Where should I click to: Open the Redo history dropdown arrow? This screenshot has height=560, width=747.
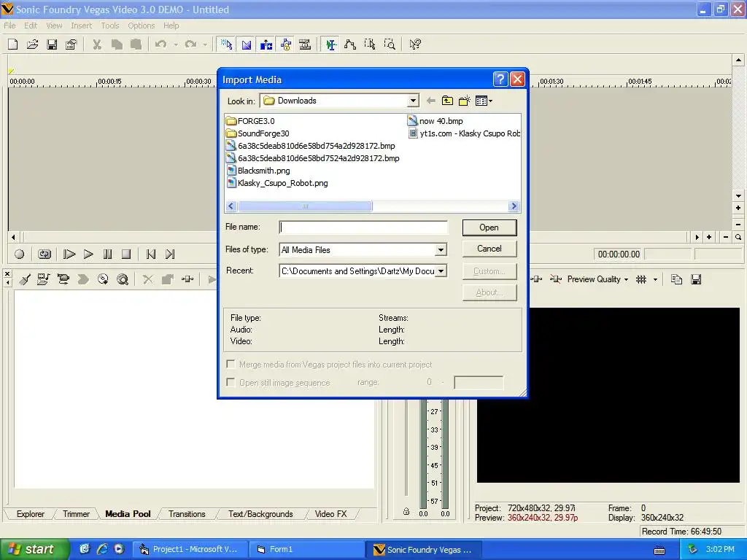click(x=205, y=44)
